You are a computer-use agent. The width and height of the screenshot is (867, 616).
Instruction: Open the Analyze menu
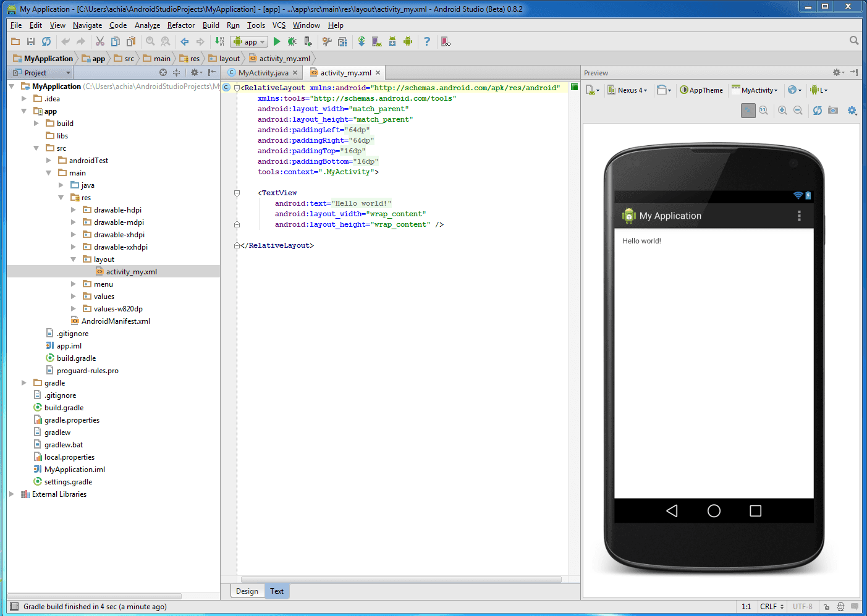pyautogui.click(x=147, y=25)
